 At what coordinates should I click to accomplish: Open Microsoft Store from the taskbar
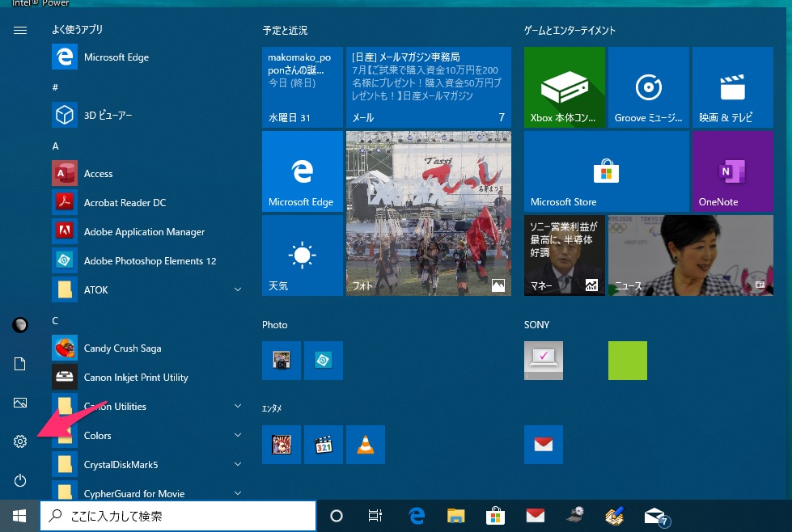[x=495, y=516]
